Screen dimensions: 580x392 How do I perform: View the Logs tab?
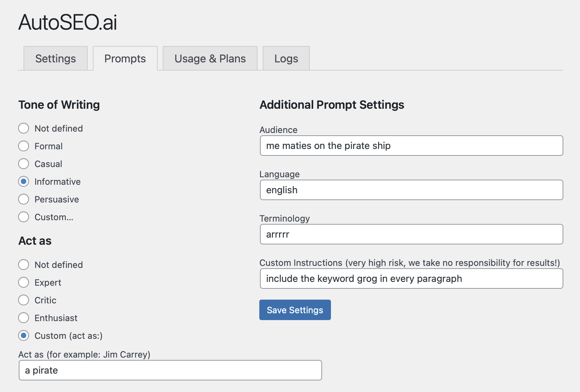click(286, 59)
